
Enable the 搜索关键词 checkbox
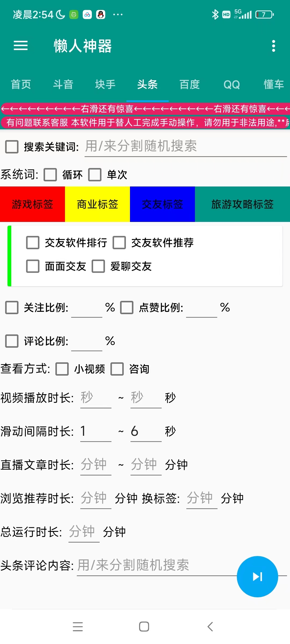[11, 147]
